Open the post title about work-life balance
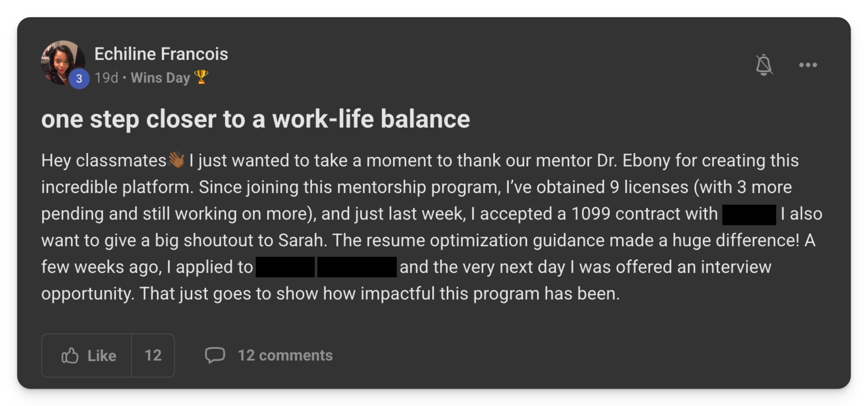This screenshot has height=406, width=868. pyautogui.click(x=256, y=119)
